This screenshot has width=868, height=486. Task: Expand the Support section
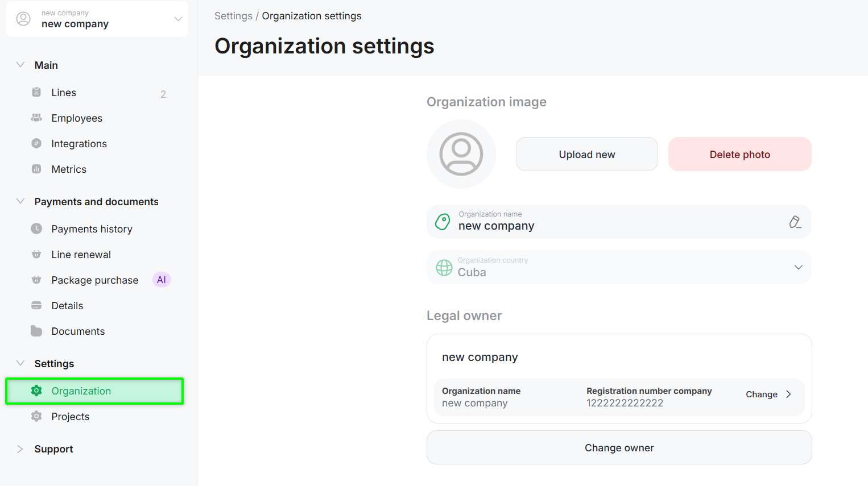tap(20, 448)
